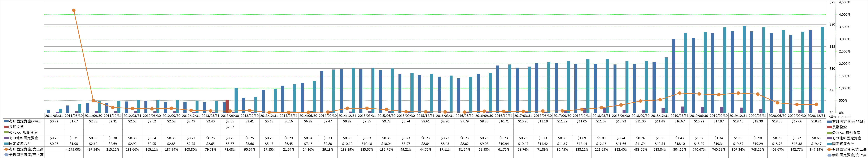Image resolution: width=868 pixels, height=158 pixels.
Task: Click the 188.19% ratio cell
Action: tap(347, 149)
